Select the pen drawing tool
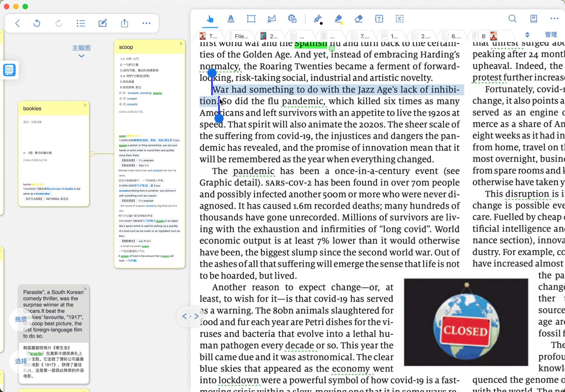 coord(318,19)
